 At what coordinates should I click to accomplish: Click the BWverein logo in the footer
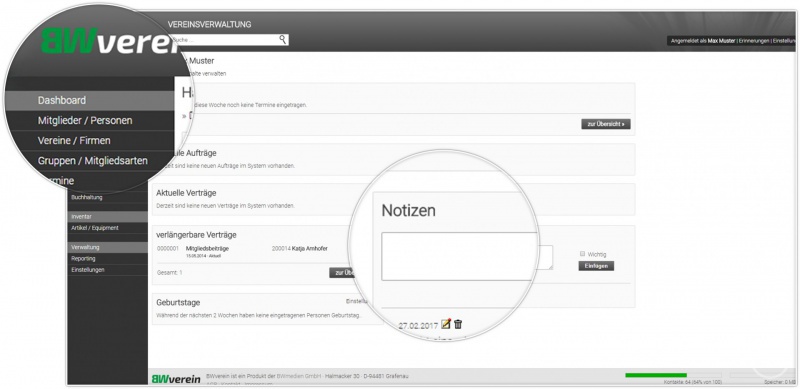(x=176, y=379)
